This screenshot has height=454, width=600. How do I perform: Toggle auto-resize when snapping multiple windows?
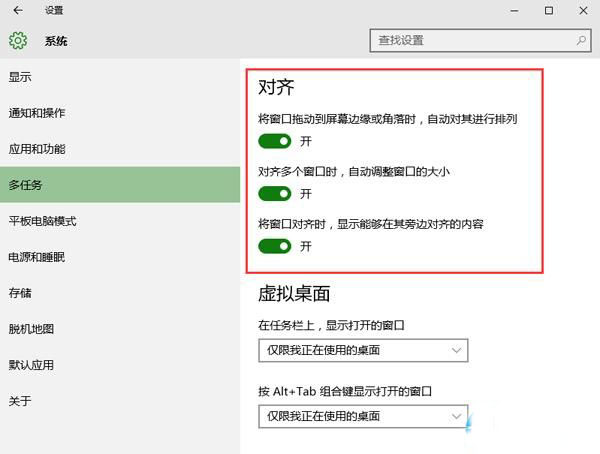pyautogui.click(x=274, y=193)
